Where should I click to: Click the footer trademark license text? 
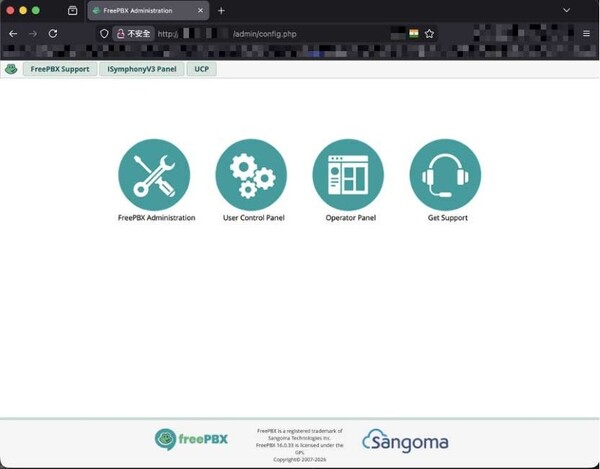[300, 445]
